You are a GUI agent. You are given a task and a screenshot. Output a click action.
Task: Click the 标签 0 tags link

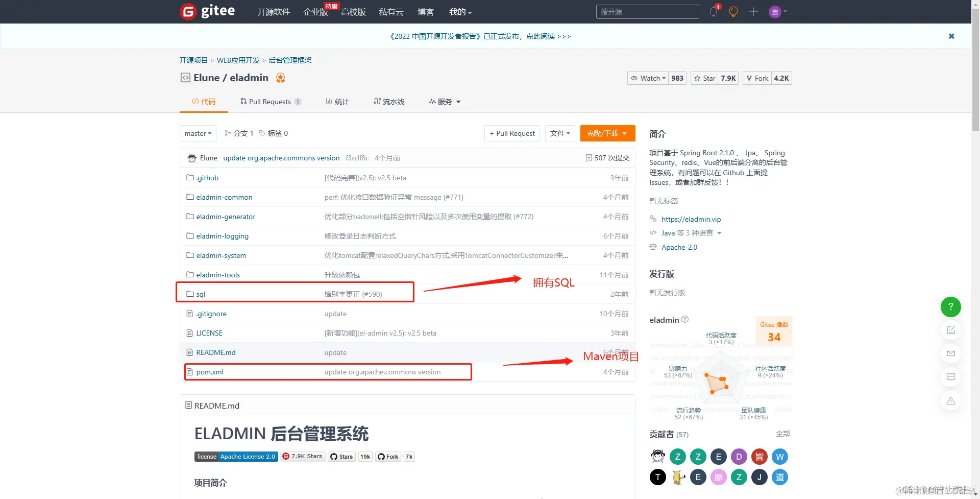click(274, 133)
